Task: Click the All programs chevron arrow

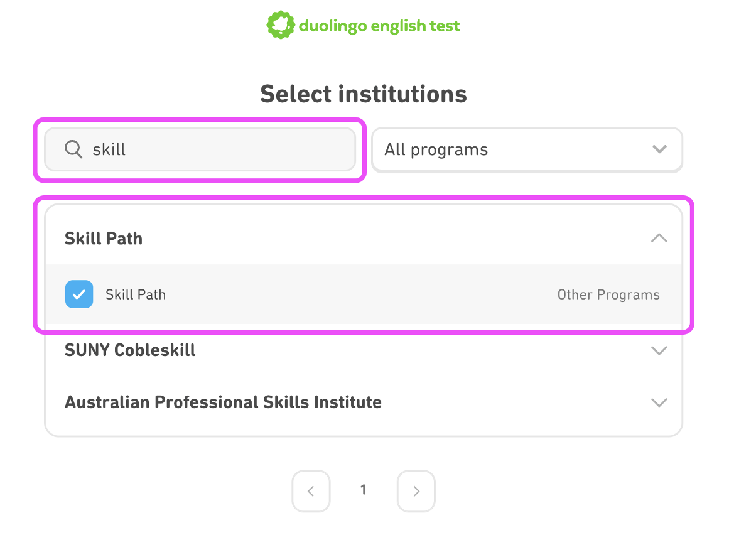Action: point(659,149)
